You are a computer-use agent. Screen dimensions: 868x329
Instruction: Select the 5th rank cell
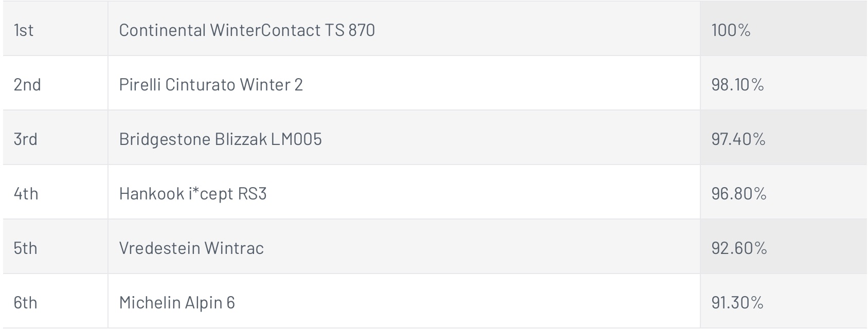pyautogui.click(x=56, y=246)
